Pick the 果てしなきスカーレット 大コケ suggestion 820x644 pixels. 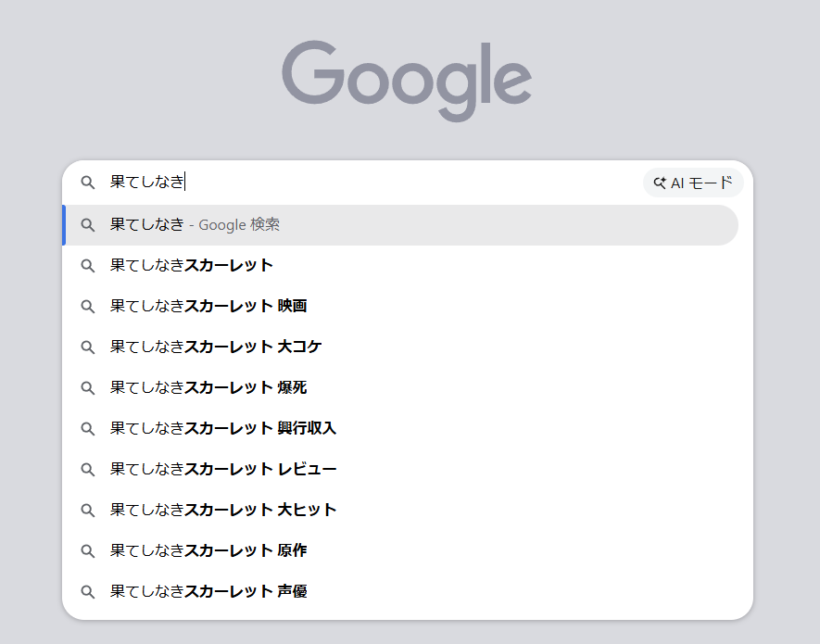point(216,347)
